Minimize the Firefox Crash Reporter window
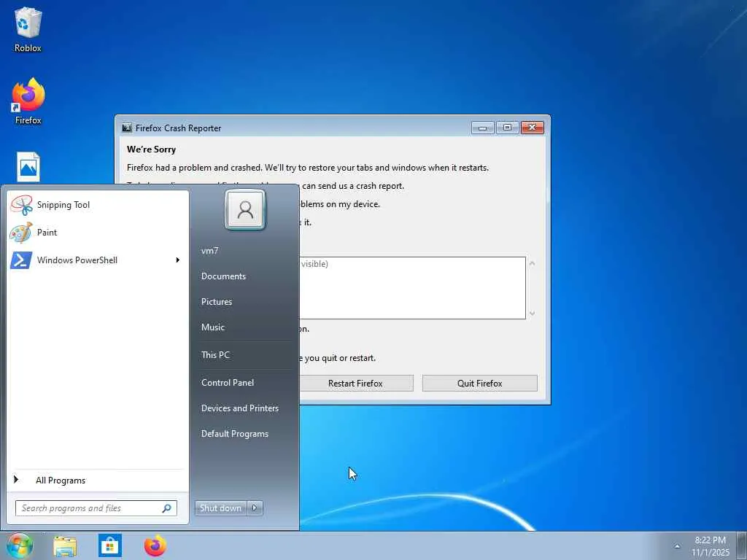The image size is (747, 560). pos(483,128)
